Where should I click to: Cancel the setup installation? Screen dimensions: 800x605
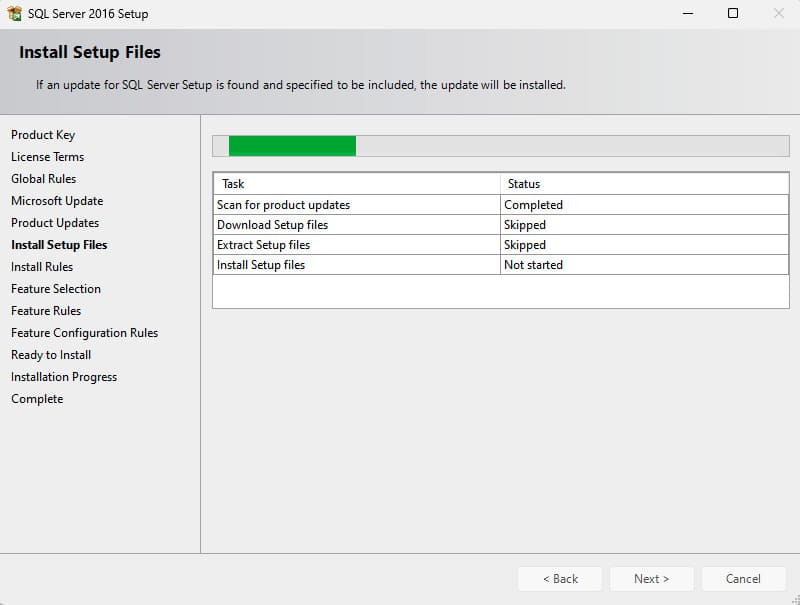pos(743,579)
